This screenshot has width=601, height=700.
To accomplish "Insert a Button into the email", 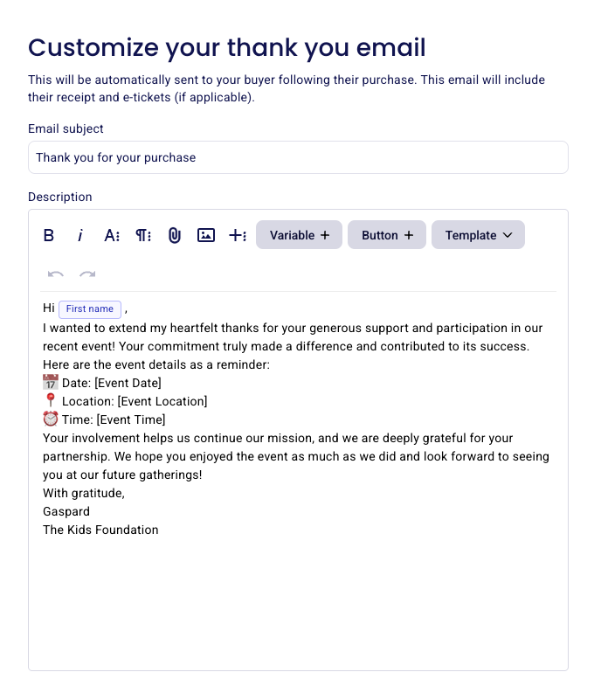I will (387, 235).
